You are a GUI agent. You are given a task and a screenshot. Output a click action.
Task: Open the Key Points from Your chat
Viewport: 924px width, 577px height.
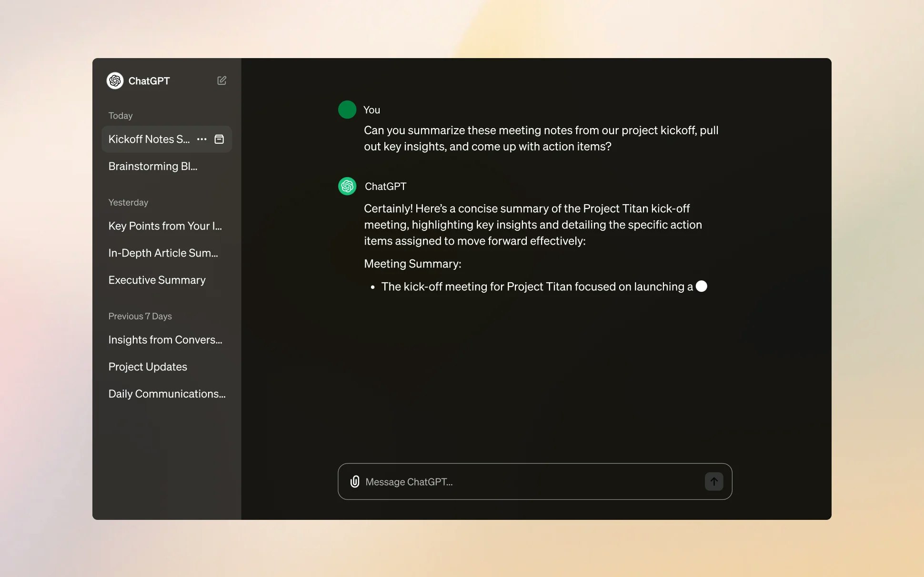coord(165,226)
